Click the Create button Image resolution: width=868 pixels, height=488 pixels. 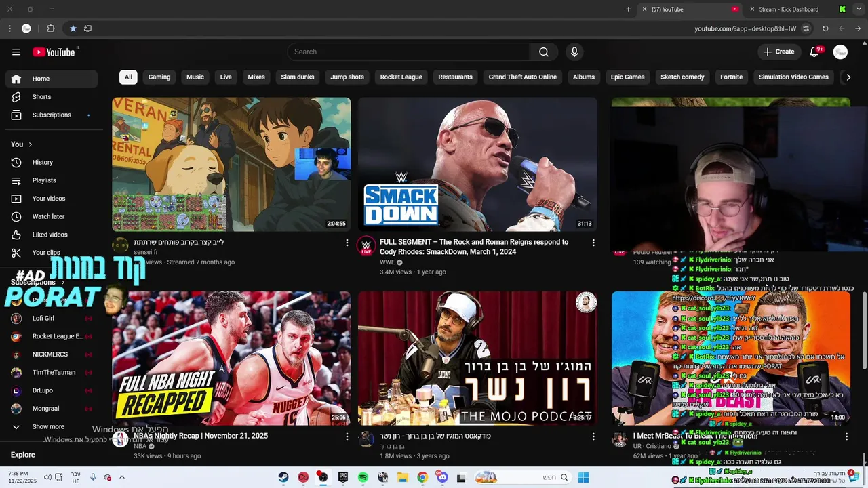(x=778, y=52)
